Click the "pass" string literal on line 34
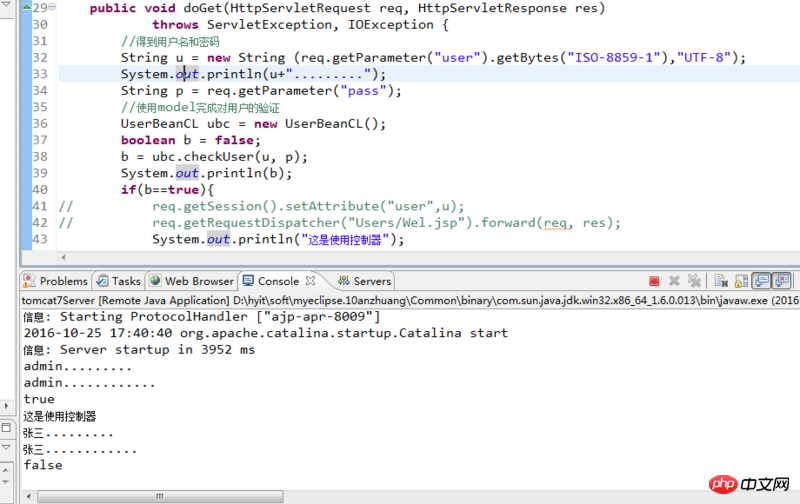The height and width of the screenshot is (504, 800). [363, 91]
